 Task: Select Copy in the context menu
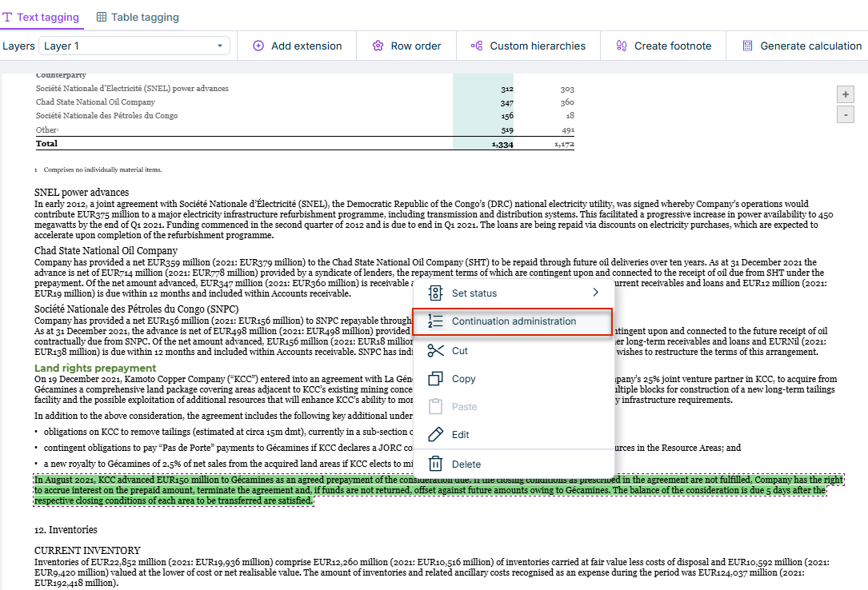point(514,379)
